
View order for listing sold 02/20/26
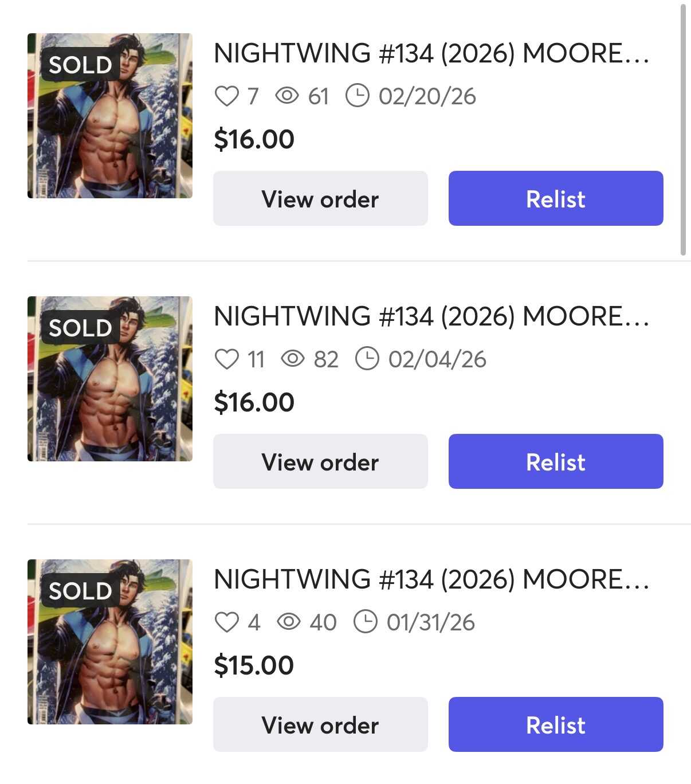(x=320, y=198)
